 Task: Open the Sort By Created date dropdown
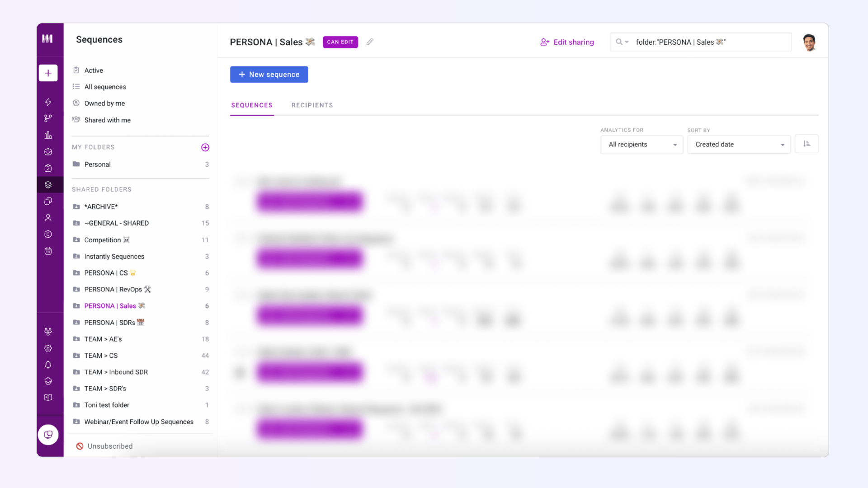[x=738, y=145]
